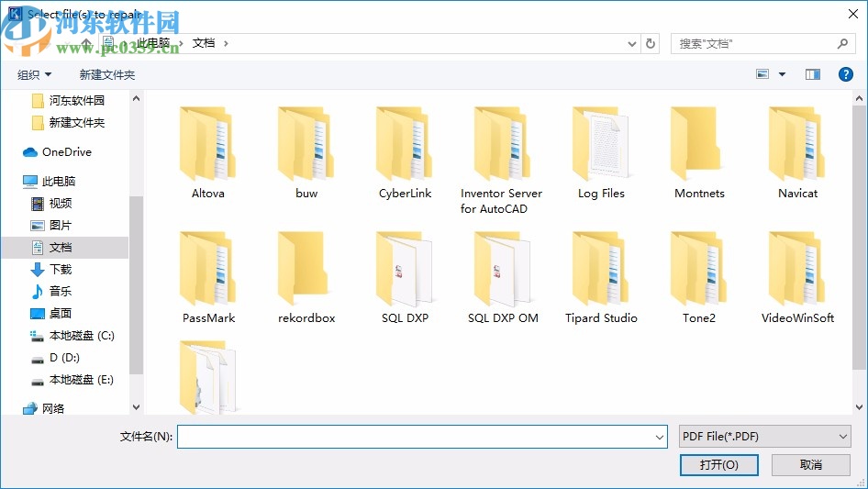Click 新建文件夹 button
868x489 pixels.
[106, 74]
